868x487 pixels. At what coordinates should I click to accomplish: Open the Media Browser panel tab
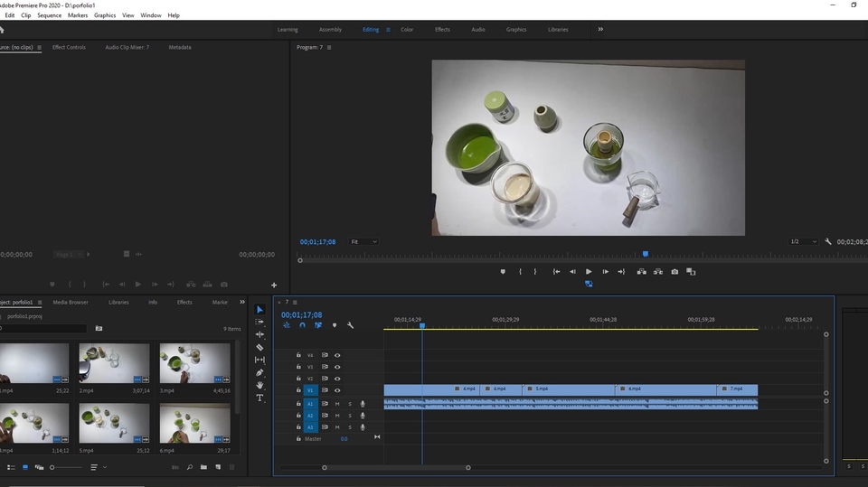(x=71, y=302)
